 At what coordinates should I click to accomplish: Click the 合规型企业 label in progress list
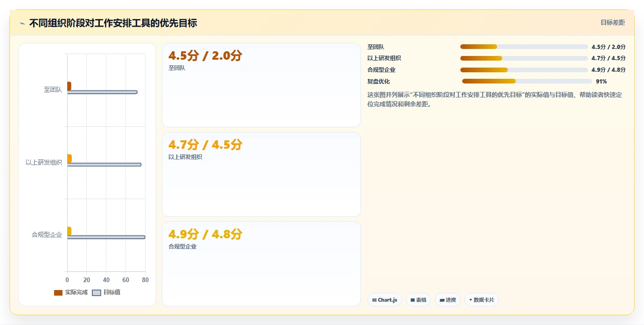tap(381, 70)
